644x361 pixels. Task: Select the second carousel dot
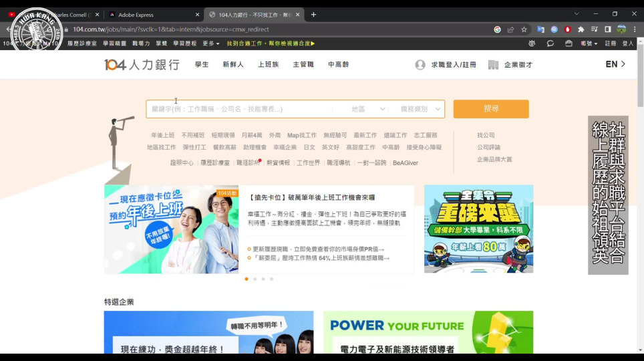255,279
